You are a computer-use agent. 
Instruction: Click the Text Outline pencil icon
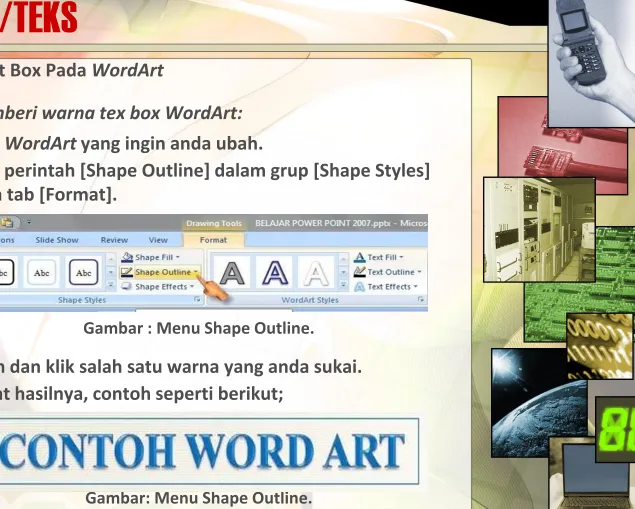pos(359,272)
